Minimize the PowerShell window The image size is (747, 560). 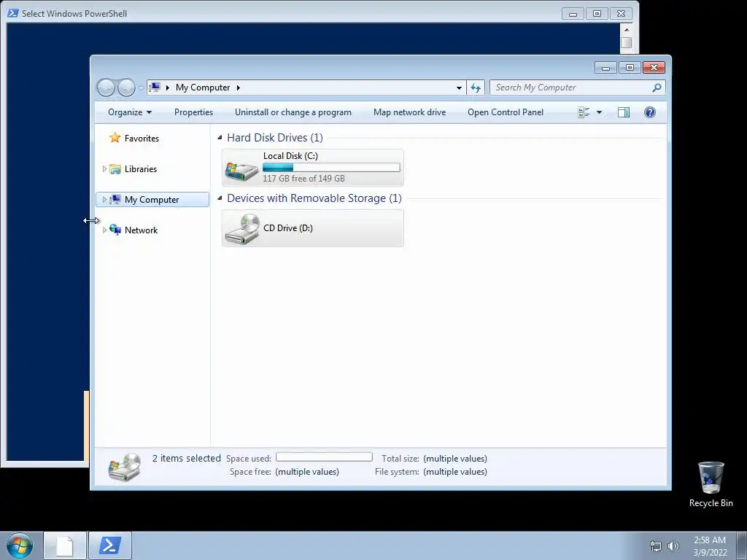click(x=573, y=14)
